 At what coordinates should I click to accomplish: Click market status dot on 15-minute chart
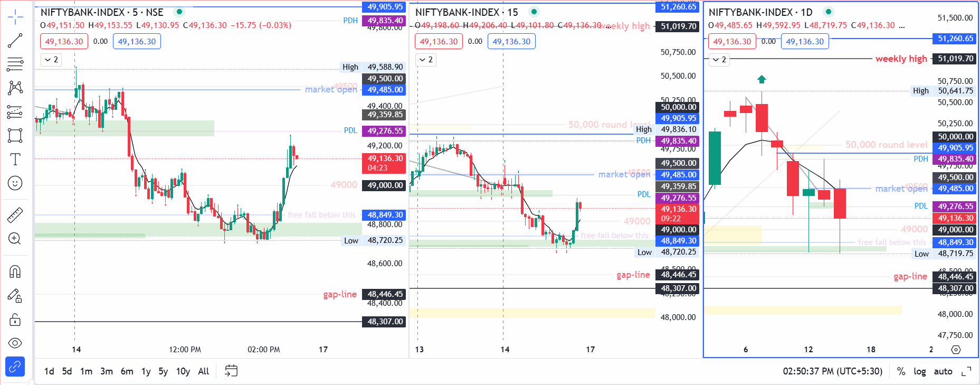point(534,12)
